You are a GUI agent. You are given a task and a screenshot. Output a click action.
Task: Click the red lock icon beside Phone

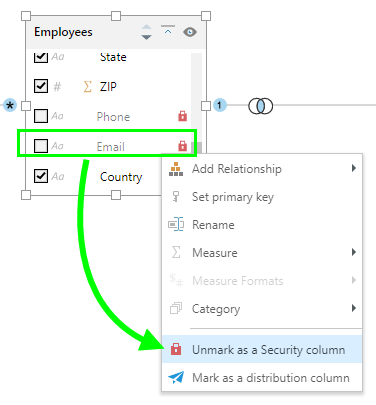point(182,116)
